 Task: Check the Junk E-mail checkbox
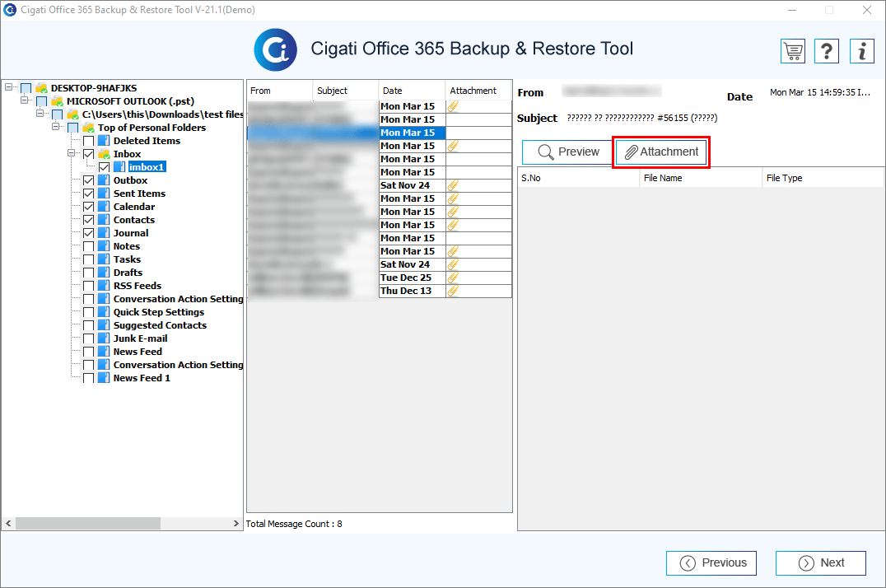tap(89, 338)
